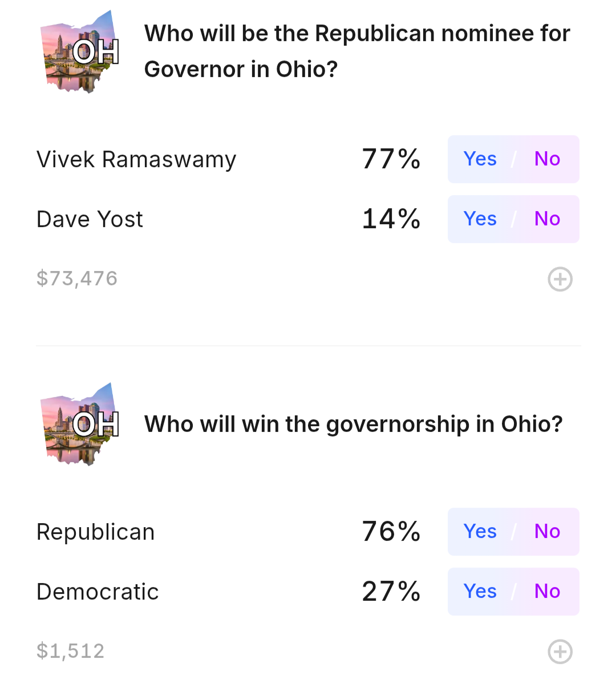Open the Who will win governorship question
The height and width of the screenshot is (676, 616).
(x=354, y=424)
